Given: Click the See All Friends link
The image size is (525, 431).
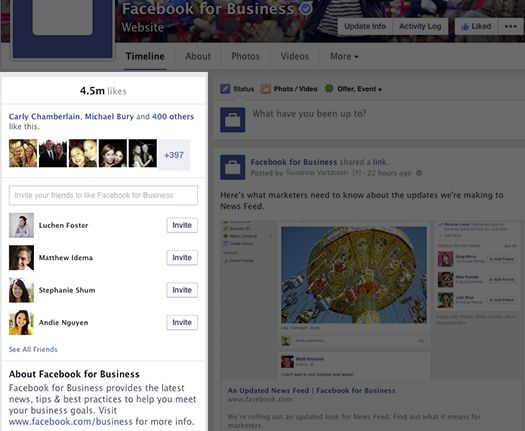Looking at the screenshot, I should point(33,349).
